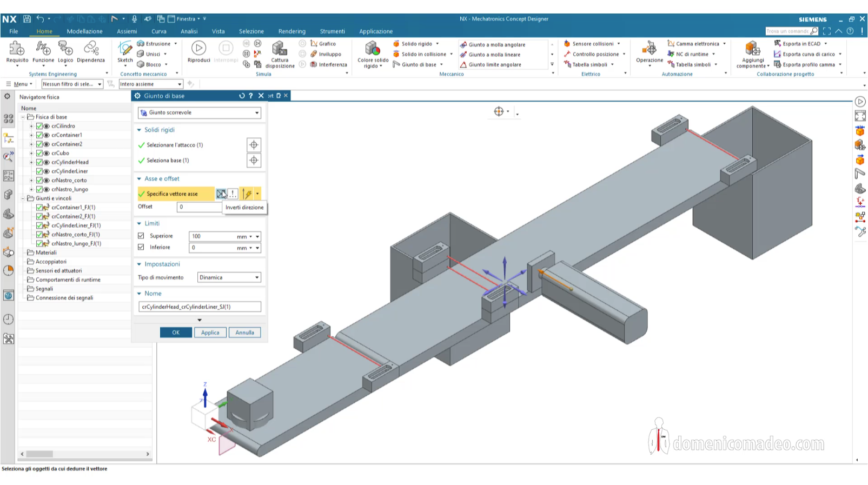Image resolution: width=868 pixels, height=485 pixels.
Task: Collapse the Giunti e vincoli tree folder
Action: [23, 198]
